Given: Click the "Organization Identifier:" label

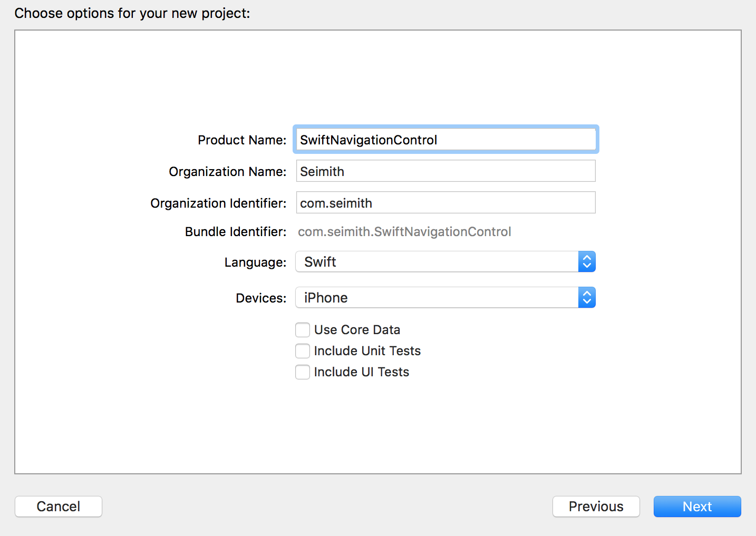Looking at the screenshot, I should [x=218, y=203].
